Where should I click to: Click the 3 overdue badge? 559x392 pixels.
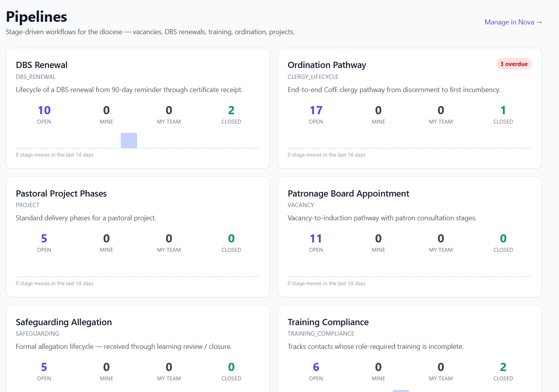[x=514, y=64]
